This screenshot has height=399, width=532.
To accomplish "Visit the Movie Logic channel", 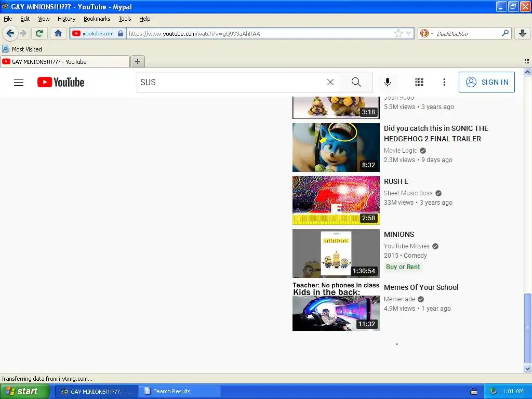I will click(x=401, y=150).
